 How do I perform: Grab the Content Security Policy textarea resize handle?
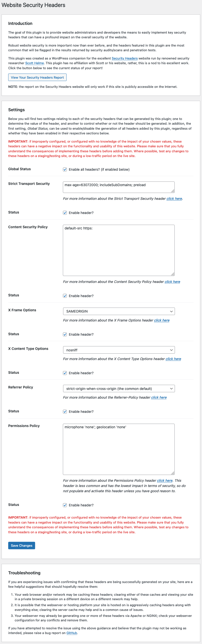[x=173, y=274]
